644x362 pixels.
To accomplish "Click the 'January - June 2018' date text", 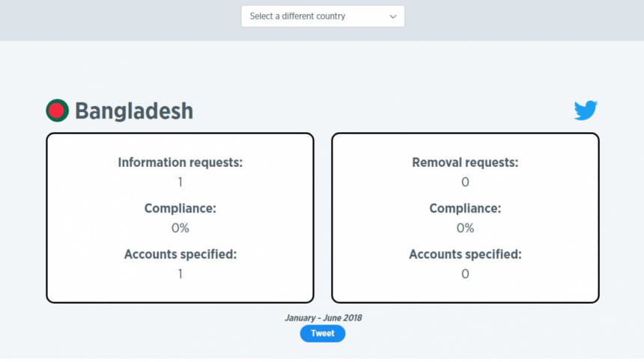I will coord(323,318).
